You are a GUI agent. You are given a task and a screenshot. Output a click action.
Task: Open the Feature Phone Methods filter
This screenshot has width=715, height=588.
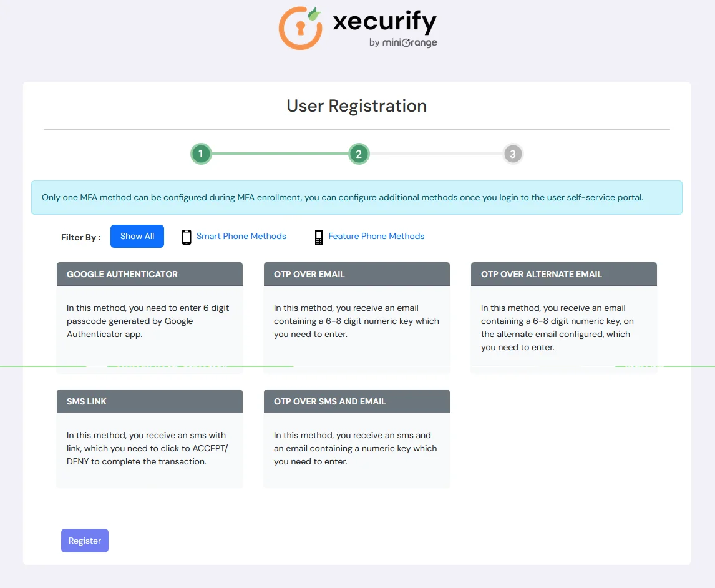point(376,236)
